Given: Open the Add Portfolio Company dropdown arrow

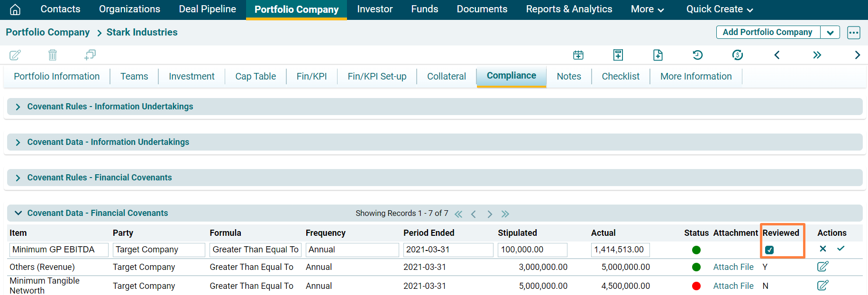Looking at the screenshot, I should [x=830, y=33].
